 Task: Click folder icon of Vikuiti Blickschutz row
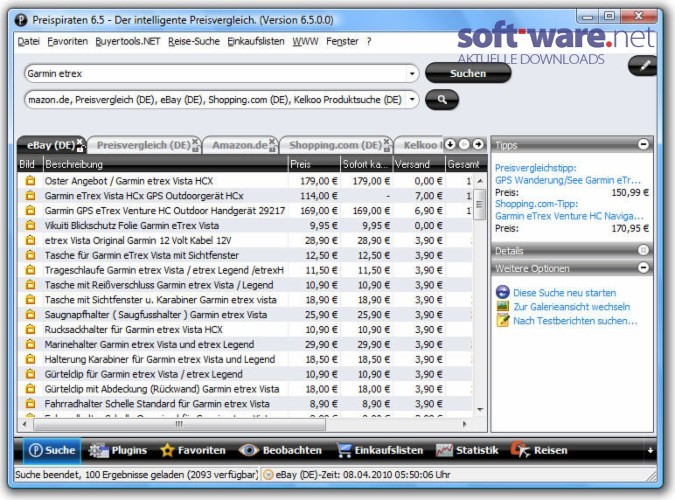click(30, 225)
